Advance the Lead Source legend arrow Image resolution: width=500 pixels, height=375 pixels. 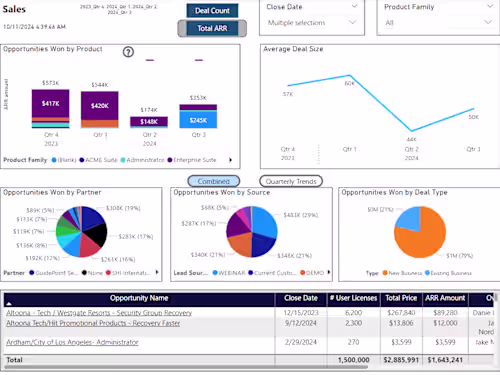329,272
